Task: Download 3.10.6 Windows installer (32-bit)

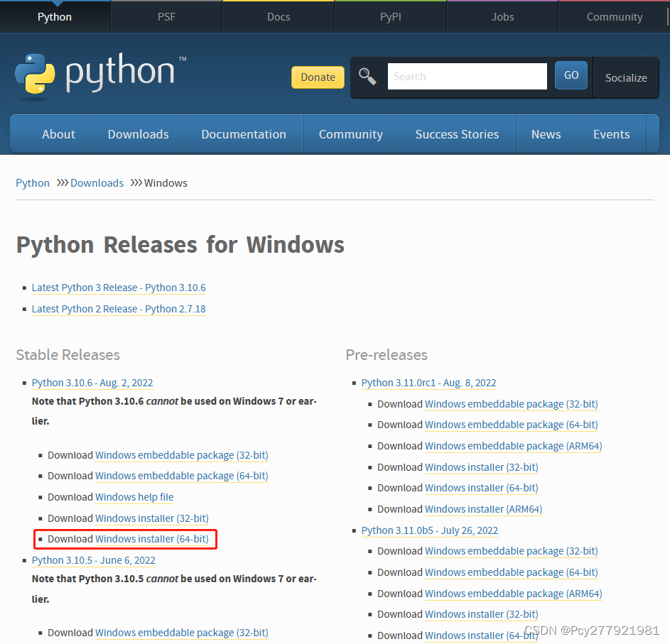Action: coord(151,518)
